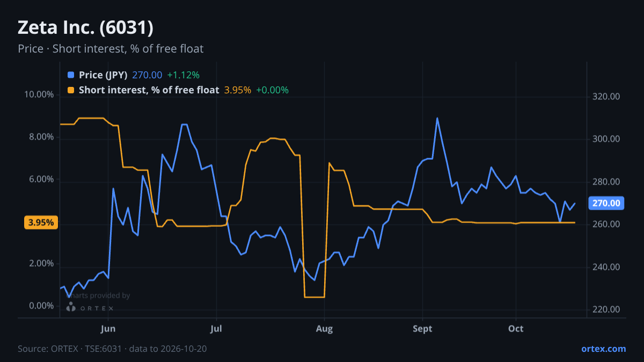644x362 pixels.
Task: Click the legend price value 270.00
Action: (x=147, y=75)
